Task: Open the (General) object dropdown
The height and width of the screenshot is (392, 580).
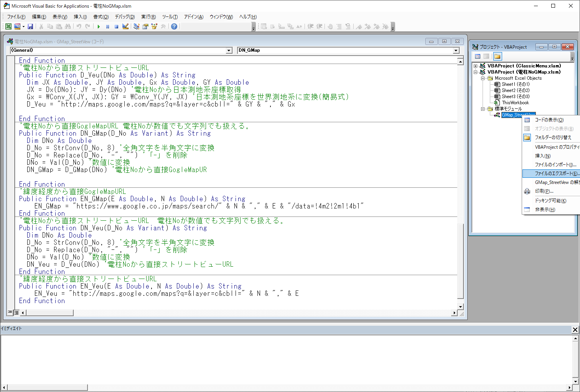Action: point(229,51)
